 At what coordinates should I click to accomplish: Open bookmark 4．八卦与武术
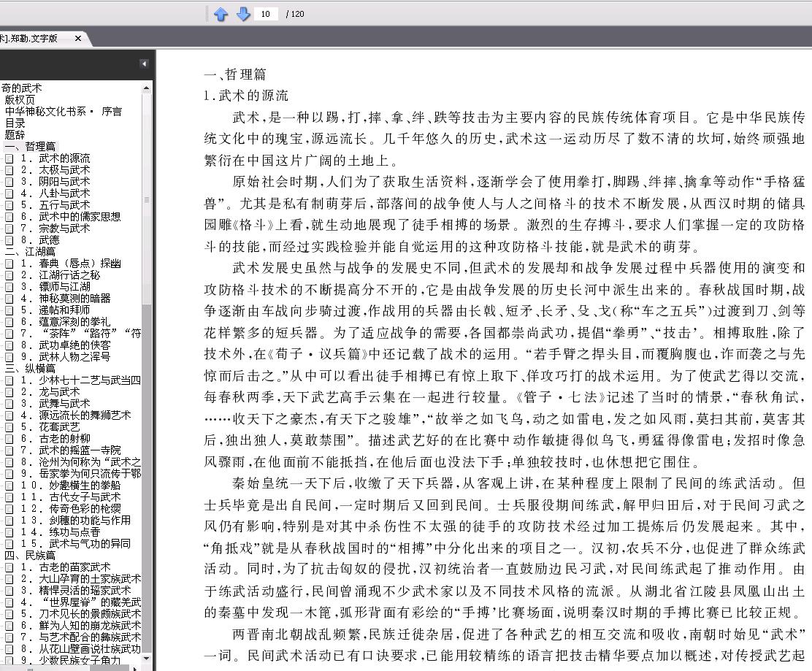point(55,193)
